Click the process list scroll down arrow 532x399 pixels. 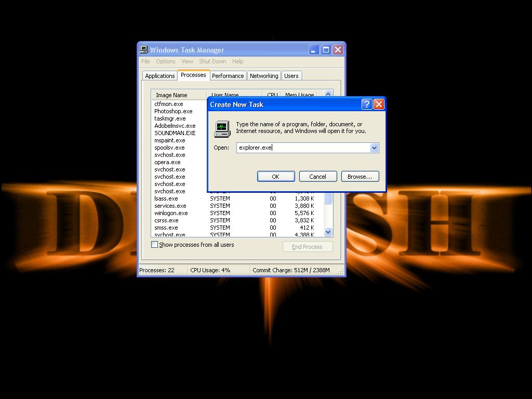(328, 232)
